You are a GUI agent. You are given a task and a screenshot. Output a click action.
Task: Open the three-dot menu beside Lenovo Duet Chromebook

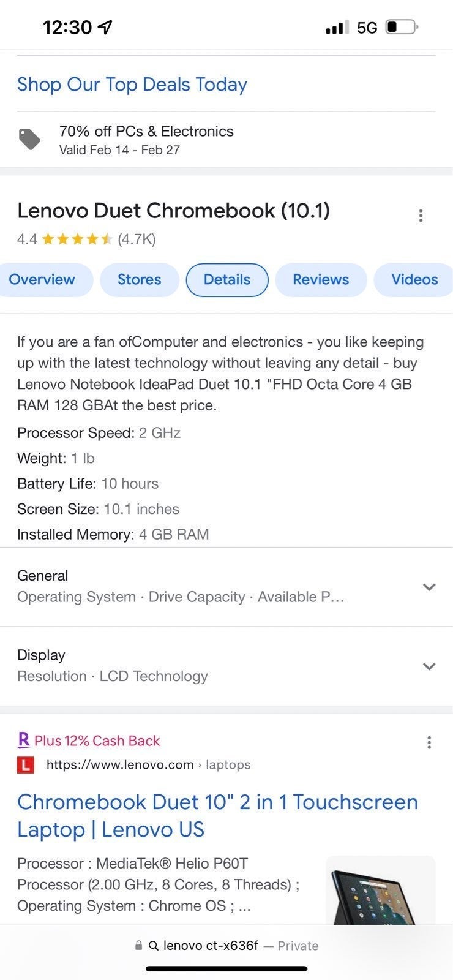point(421,216)
